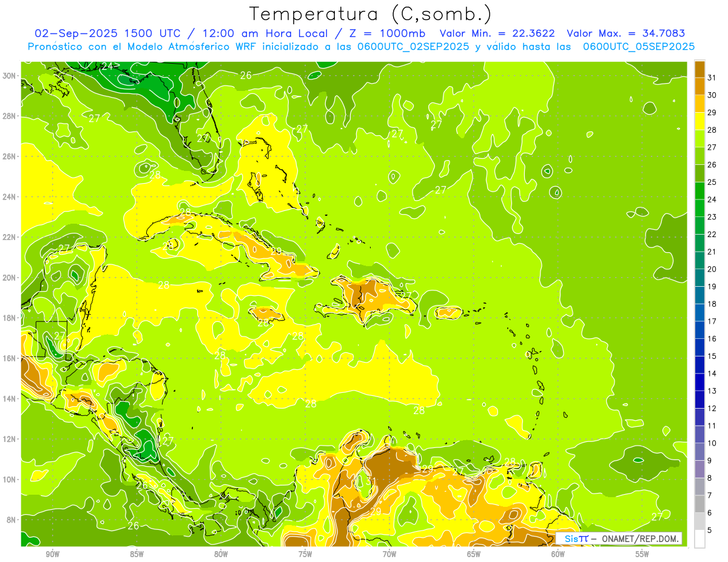Click the "14N" latitude axis label
Image resolution: width=728 pixels, height=562 pixels.
[9, 399]
